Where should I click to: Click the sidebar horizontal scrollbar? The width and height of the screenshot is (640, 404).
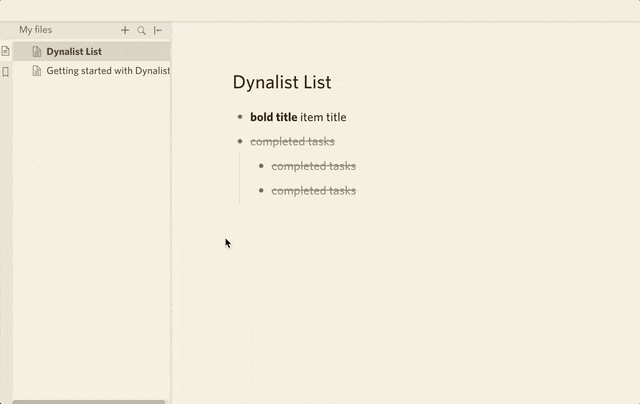[88, 401]
